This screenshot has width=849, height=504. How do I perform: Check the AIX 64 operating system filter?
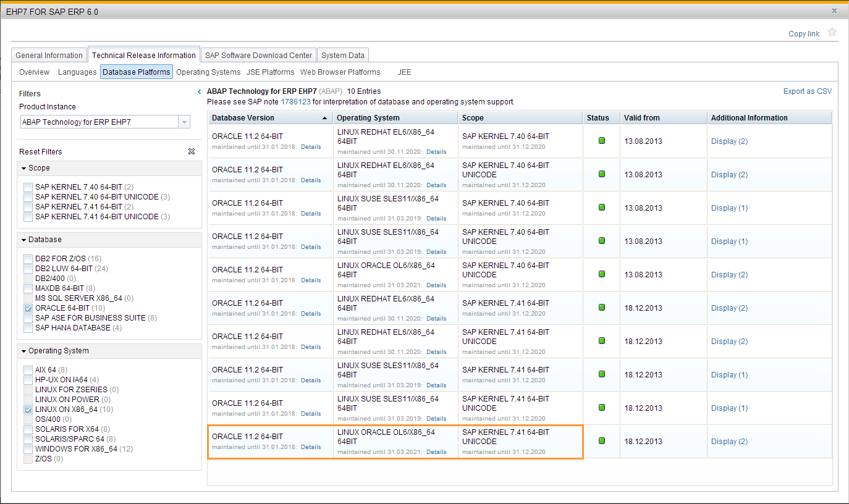coord(28,370)
